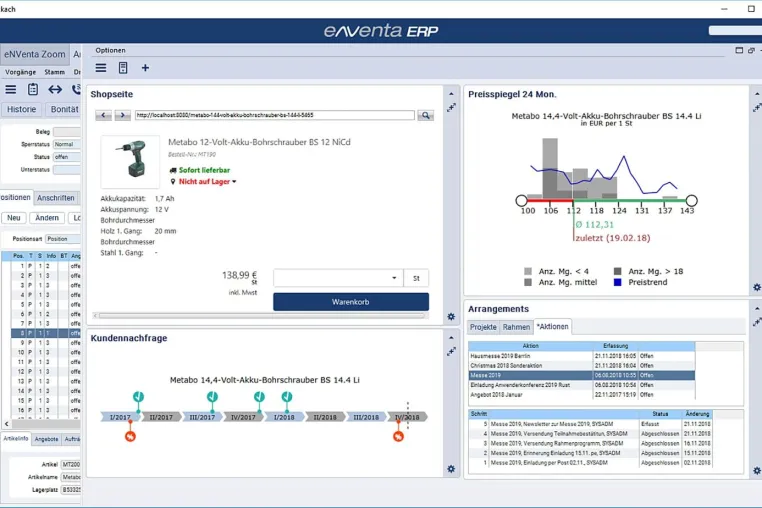Click the phone icon in the left panel
Screen dimensions: 762x508
(76, 89)
